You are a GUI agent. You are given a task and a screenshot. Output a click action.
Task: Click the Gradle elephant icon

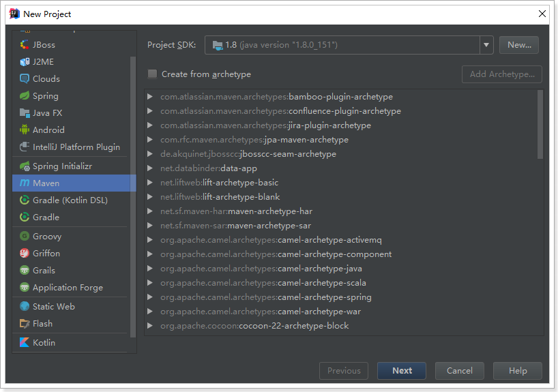click(x=25, y=217)
